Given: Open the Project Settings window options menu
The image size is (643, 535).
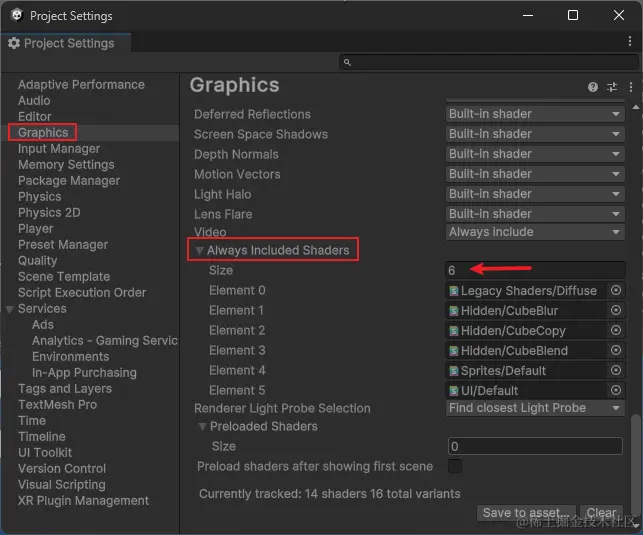Looking at the screenshot, I should [630, 41].
